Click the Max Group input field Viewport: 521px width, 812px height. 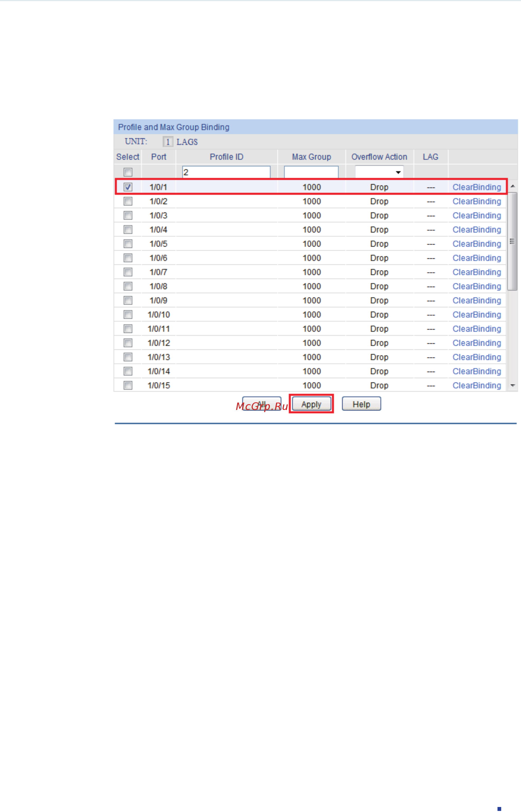(311, 172)
